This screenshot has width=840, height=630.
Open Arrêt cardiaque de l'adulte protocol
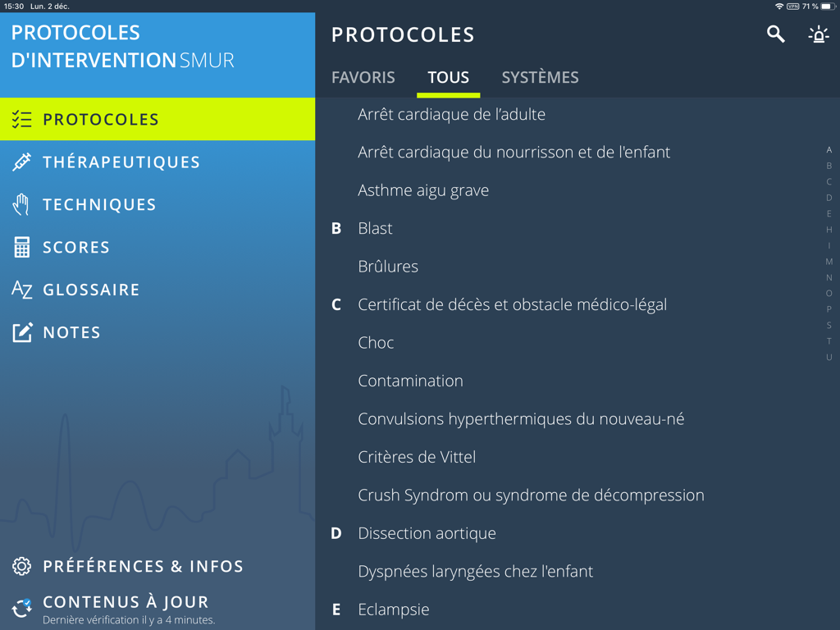point(451,114)
